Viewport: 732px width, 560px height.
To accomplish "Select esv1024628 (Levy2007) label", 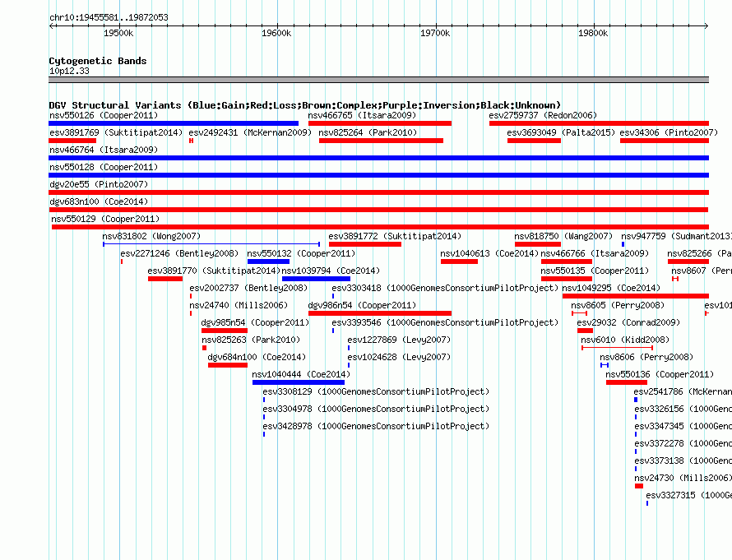I will point(399,357).
